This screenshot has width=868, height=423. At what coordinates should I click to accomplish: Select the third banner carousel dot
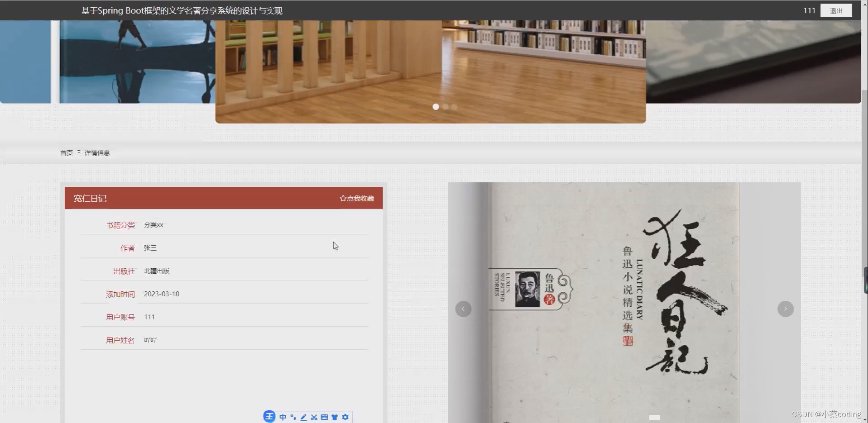coord(455,107)
